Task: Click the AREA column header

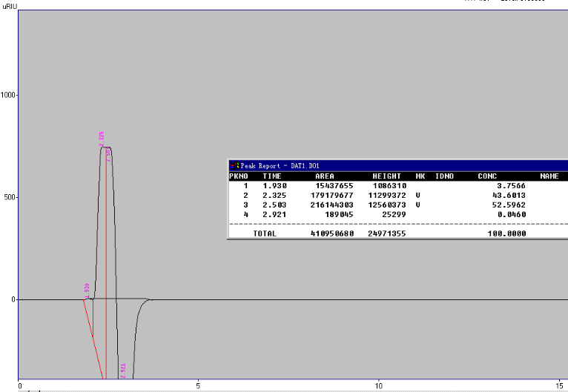Action: click(x=325, y=176)
